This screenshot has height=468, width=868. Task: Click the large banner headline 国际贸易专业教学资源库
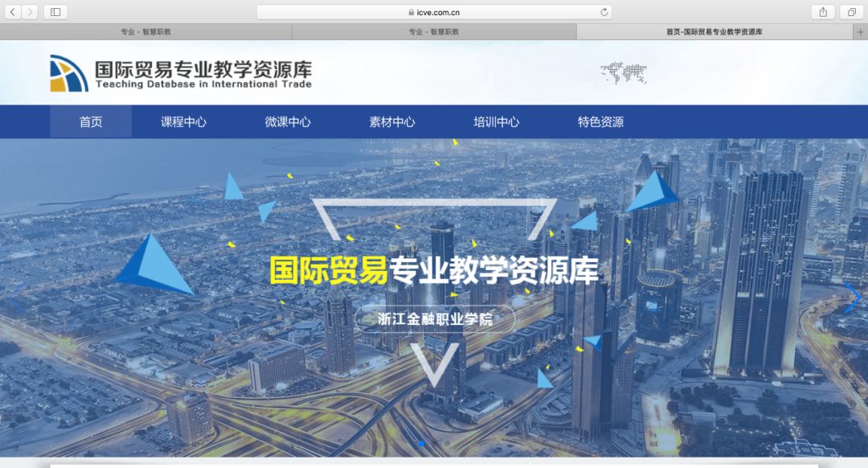pyautogui.click(x=433, y=269)
